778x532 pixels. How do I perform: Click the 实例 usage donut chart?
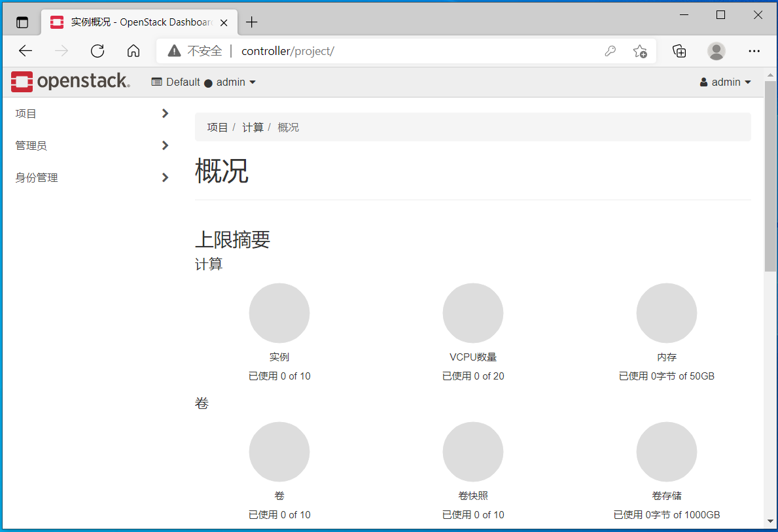[279, 313]
